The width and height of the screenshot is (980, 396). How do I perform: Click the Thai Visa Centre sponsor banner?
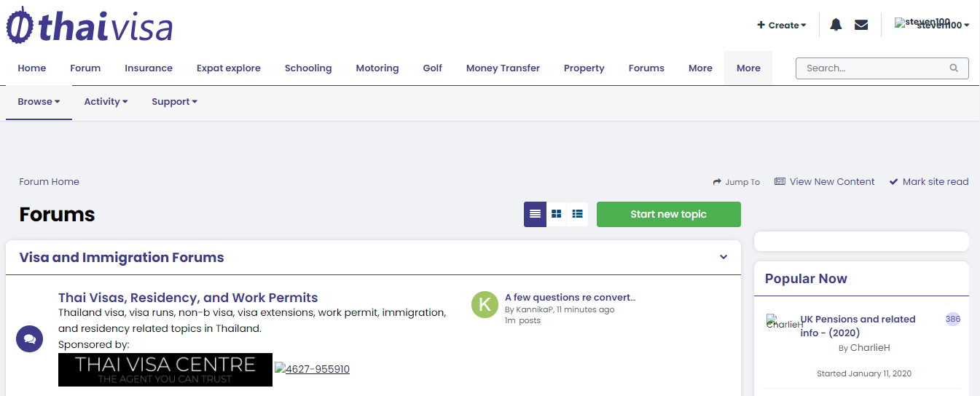(165, 369)
